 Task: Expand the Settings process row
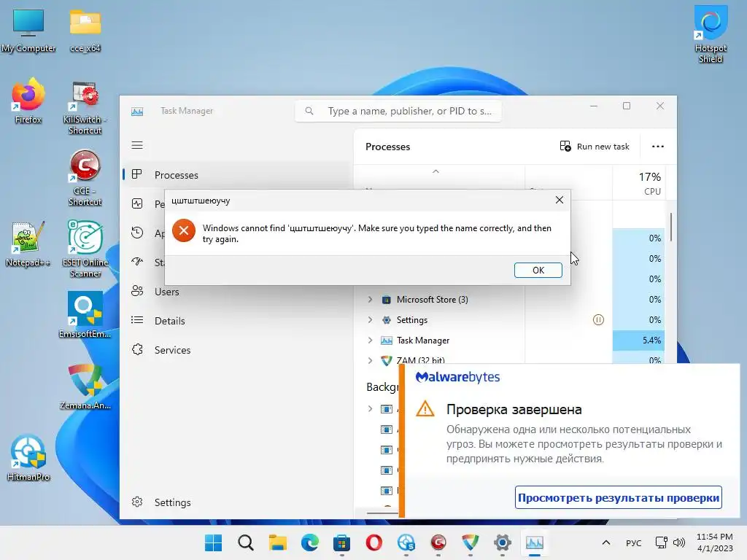tap(370, 320)
